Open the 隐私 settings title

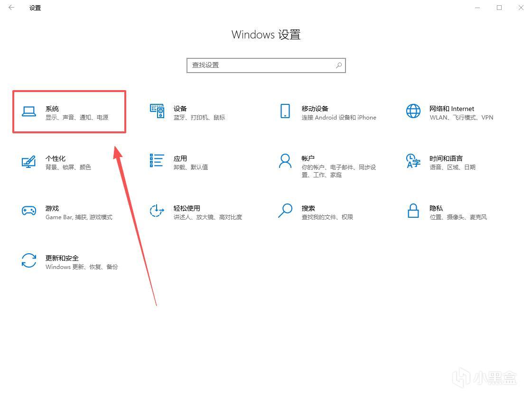436,208
